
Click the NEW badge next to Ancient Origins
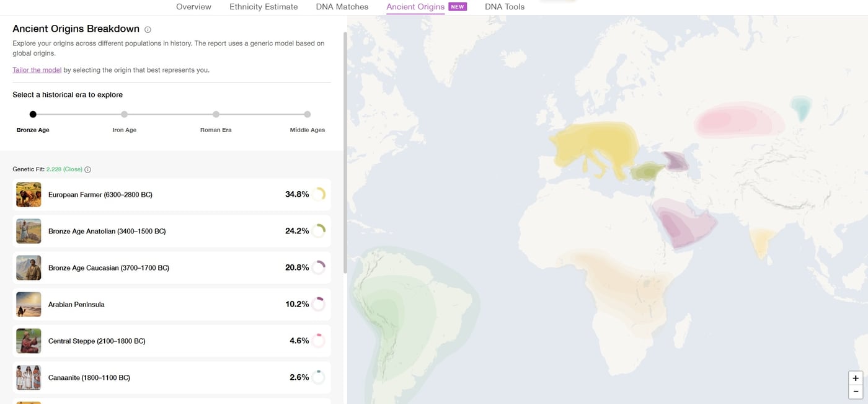tap(458, 7)
